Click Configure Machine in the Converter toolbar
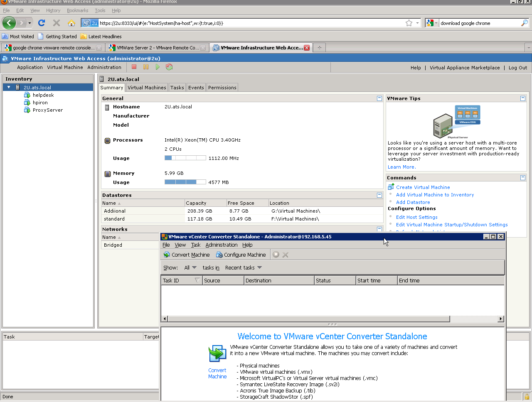532x402 pixels. [241, 255]
